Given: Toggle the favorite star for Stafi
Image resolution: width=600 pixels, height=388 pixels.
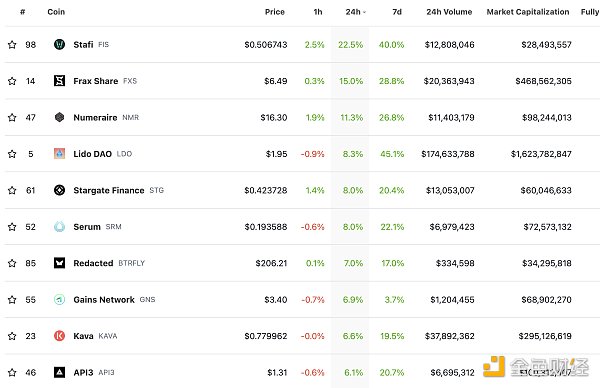Looking at the screenshot, I should coord(12,45).
